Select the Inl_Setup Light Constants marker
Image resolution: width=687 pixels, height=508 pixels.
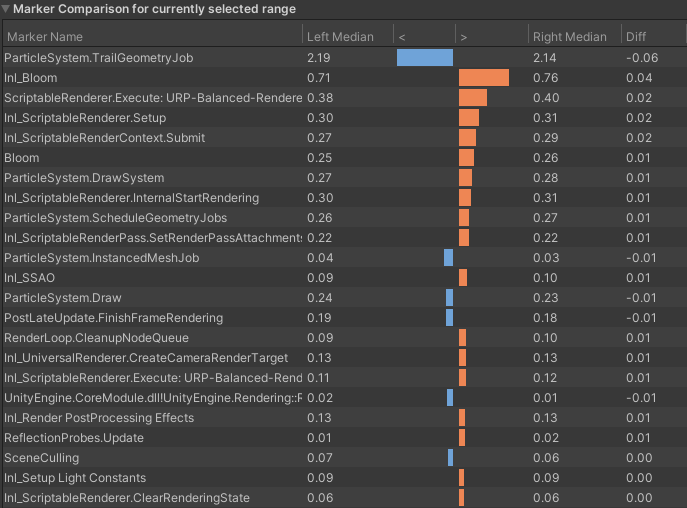tap(75, 478)
